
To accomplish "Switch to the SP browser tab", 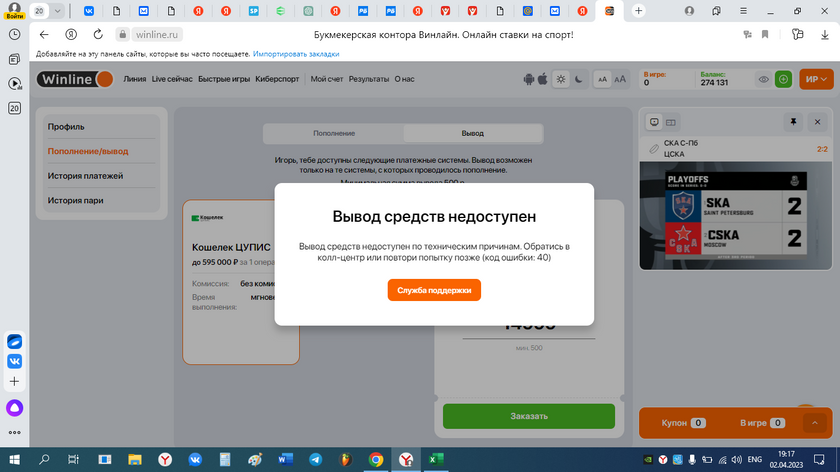I will pos(253,11).
